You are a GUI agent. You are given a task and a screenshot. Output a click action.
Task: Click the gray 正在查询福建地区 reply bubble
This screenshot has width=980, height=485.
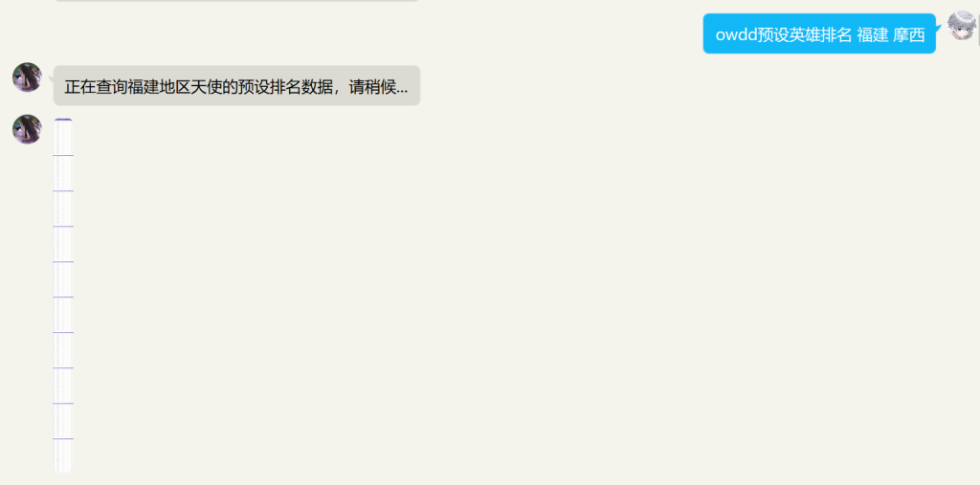(236, 86)
